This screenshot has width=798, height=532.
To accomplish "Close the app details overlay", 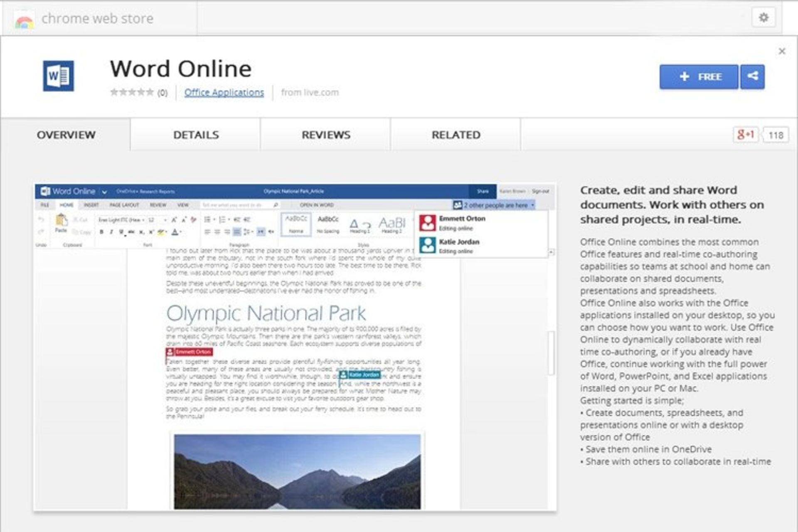I will pos(782,51).
